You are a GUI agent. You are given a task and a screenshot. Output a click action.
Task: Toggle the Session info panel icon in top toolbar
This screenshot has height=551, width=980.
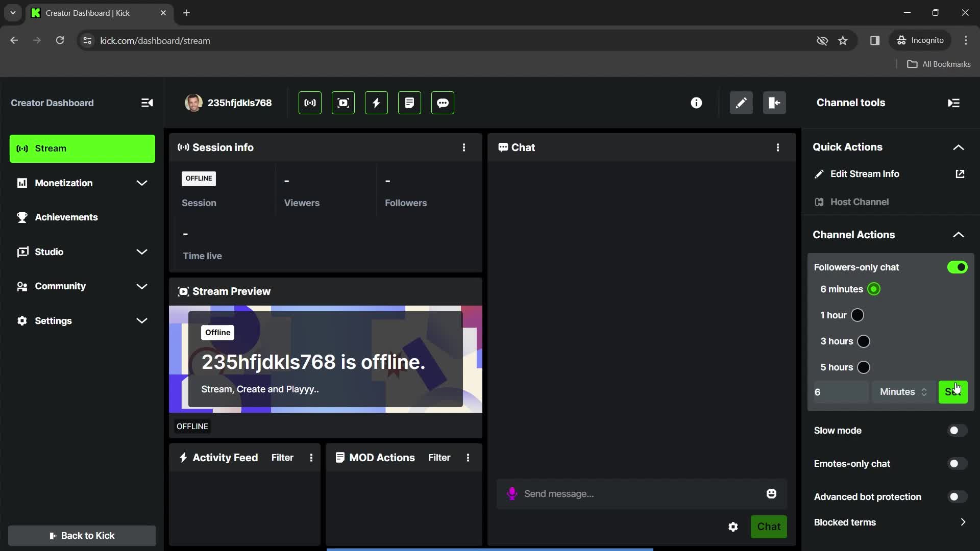point(310,103)
